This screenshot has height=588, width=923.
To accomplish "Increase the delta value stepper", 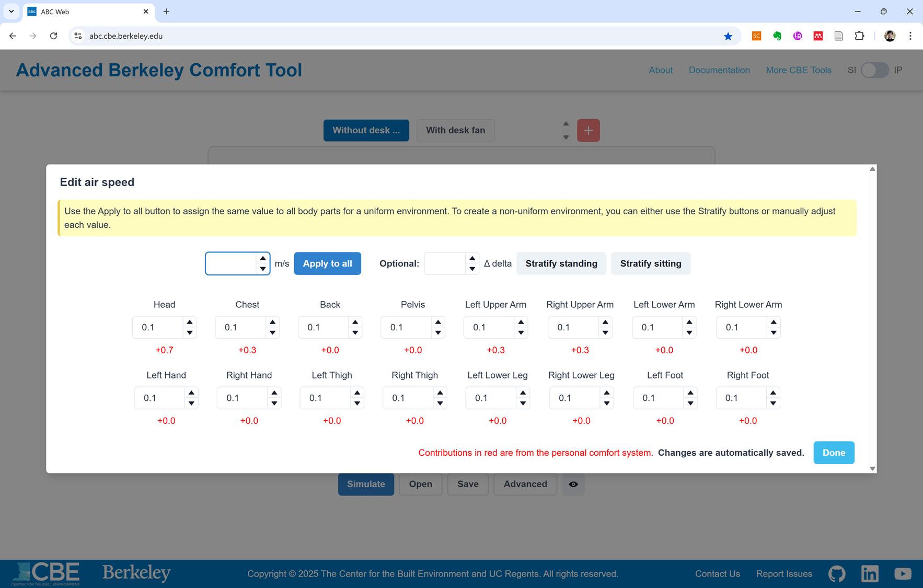I will (x=472, y=259).
